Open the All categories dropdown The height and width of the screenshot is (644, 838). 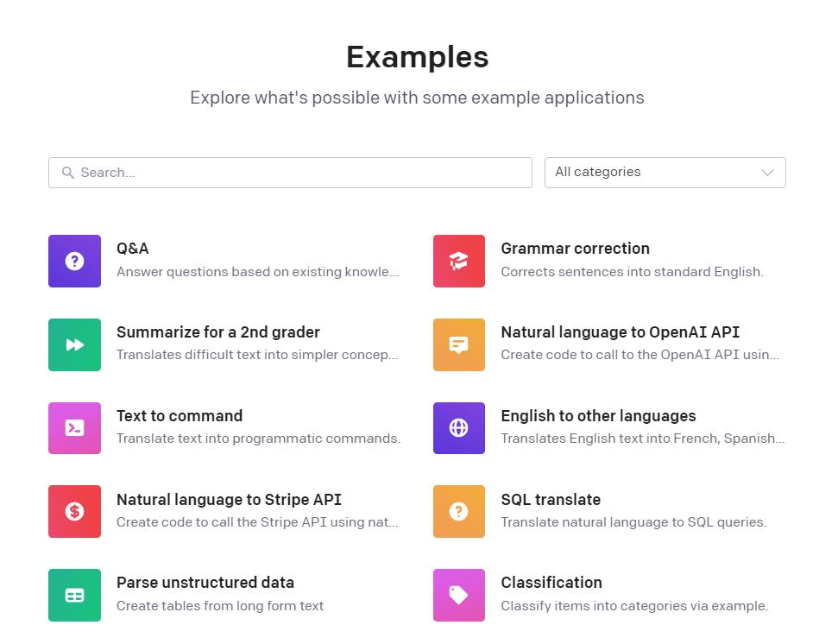(656, 173)
